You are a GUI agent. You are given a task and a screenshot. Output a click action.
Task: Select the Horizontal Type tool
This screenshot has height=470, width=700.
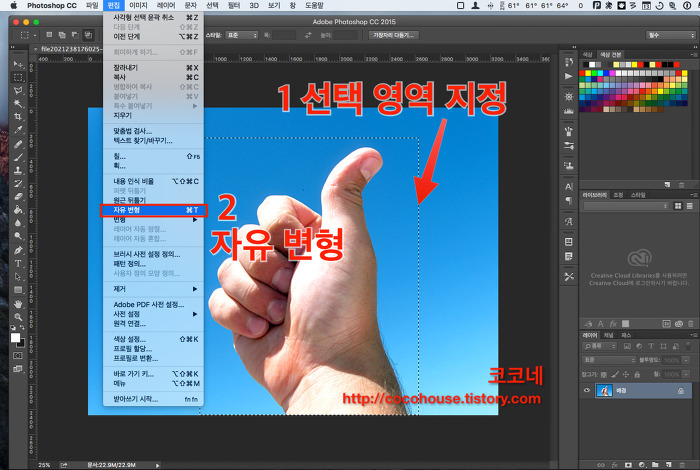(x=18, y=263)
